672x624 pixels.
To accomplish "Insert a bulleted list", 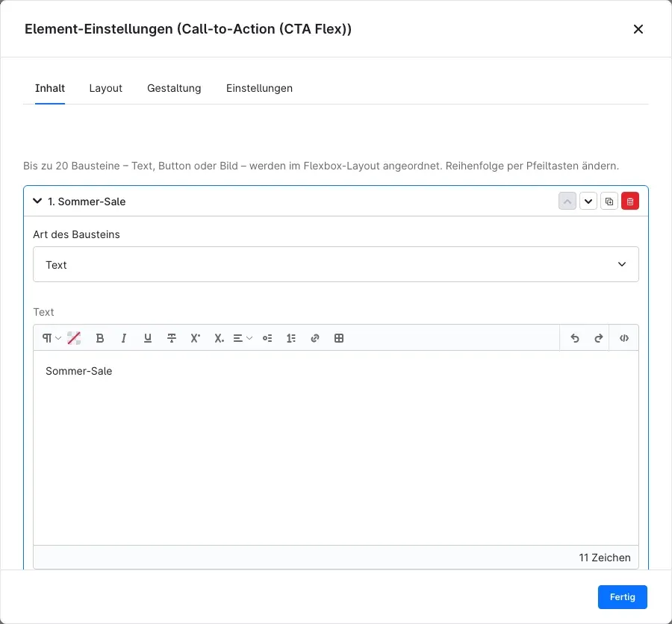I will pyautogui.click(x=267, y=338).
